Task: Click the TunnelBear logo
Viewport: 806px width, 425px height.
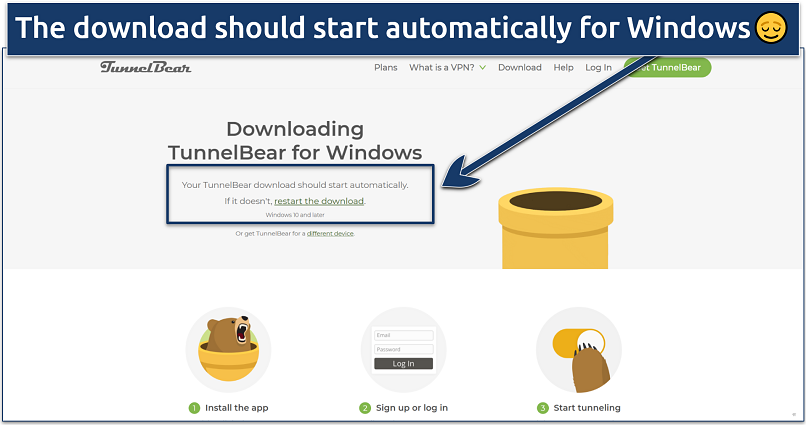Action: click(x=145, y=67)
